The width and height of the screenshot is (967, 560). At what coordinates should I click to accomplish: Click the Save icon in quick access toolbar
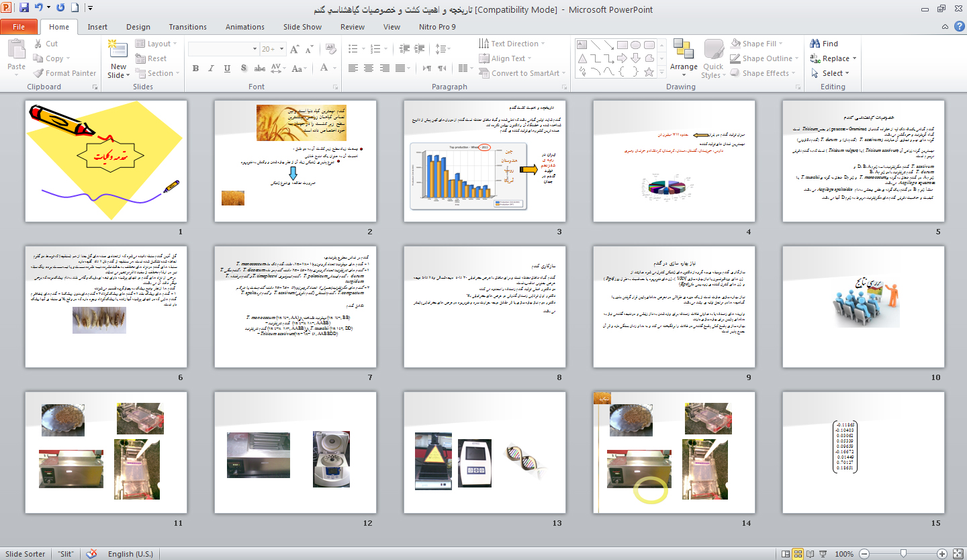pyautogui.click(x=24, y=9)
